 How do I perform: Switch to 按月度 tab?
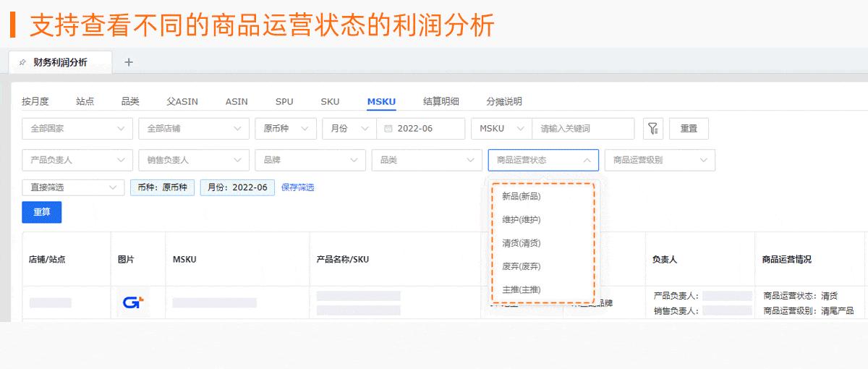click(35, 101)
